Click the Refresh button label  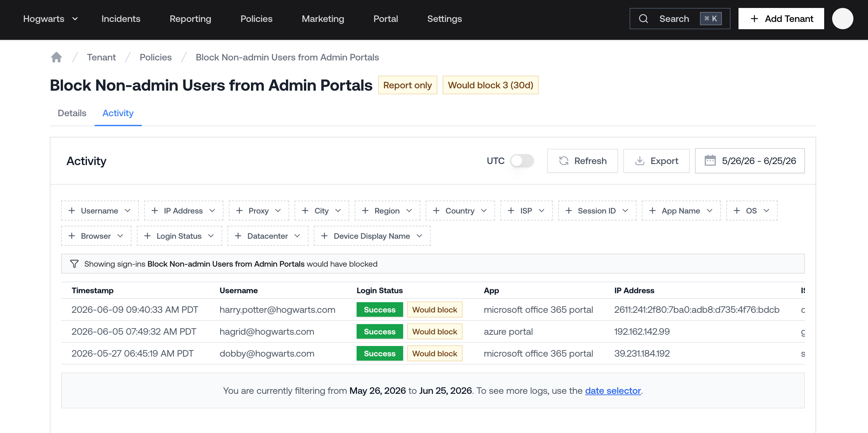coord(590,161)
